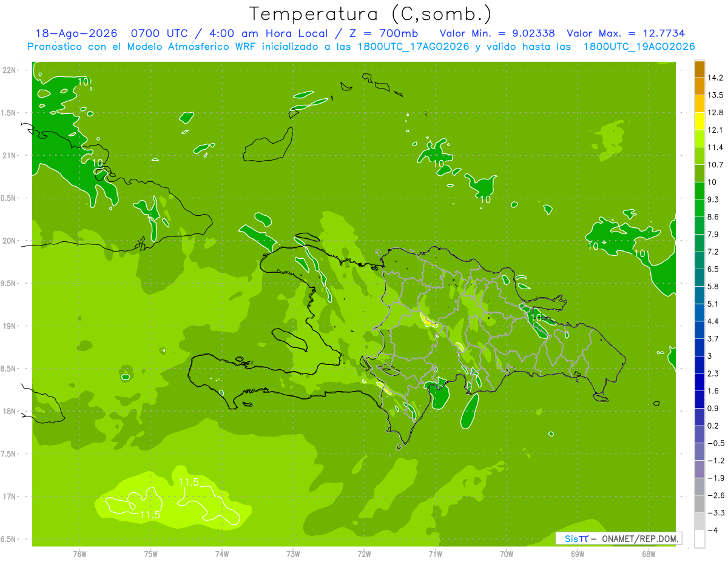Click the "19N" latitude axis label
This screenshot has height=562, width=728.
(x=9, y=326)
